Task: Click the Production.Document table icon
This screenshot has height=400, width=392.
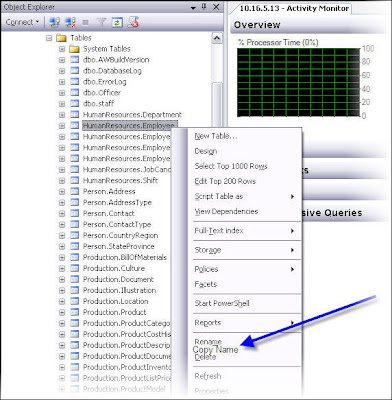Action: pyautogui.click(x=75, y=280)
